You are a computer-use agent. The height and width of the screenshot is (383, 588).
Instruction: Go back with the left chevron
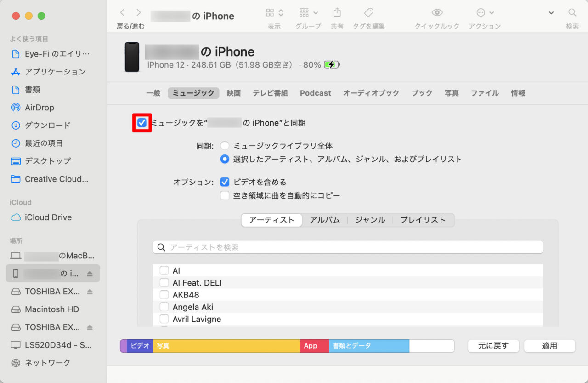point(122,13)
